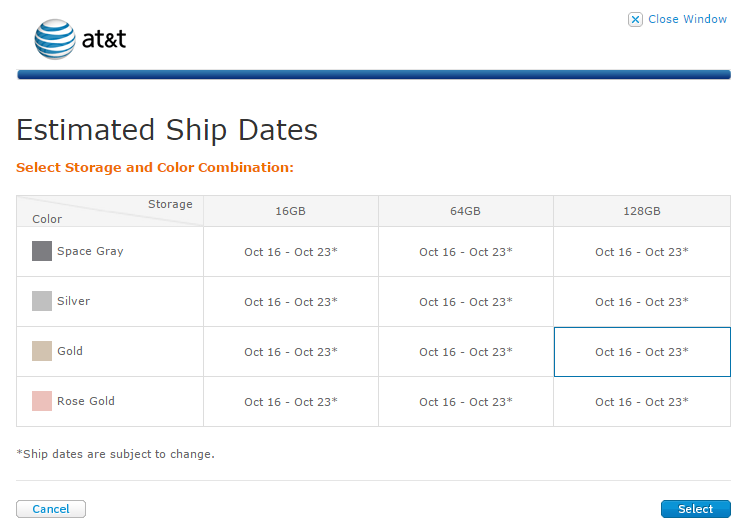Choose Rose Gold 16GB ship date cell
Screen dimensions: 742x521
click(x=291, y=402)
